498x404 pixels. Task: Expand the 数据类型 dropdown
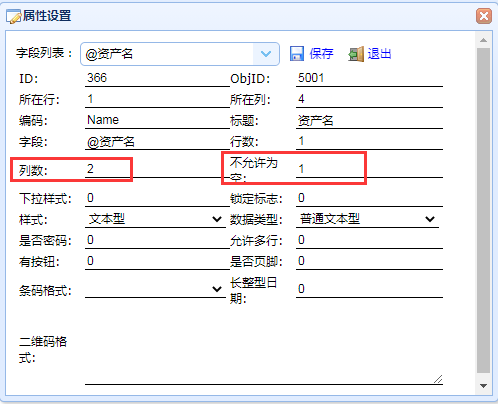367,219
